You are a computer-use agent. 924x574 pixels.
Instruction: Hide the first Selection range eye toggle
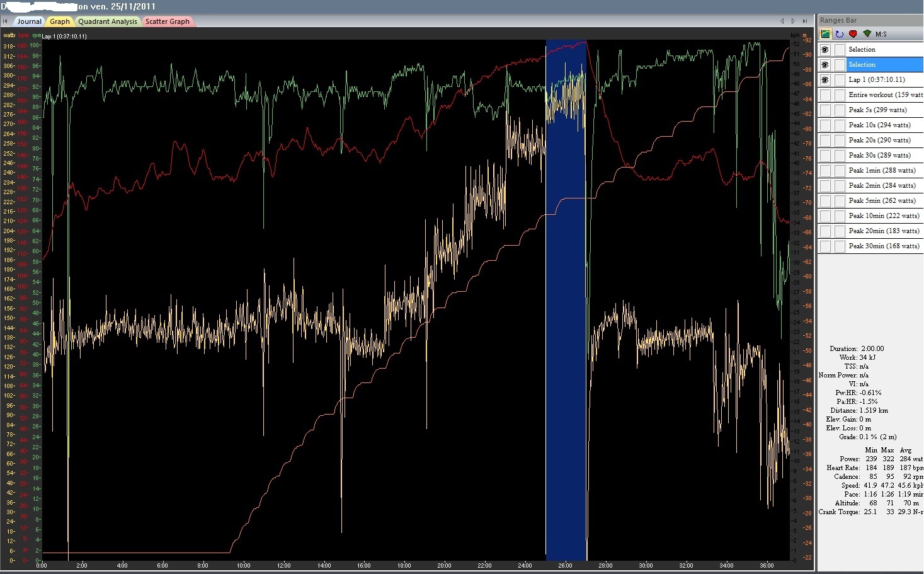(824, 50)
